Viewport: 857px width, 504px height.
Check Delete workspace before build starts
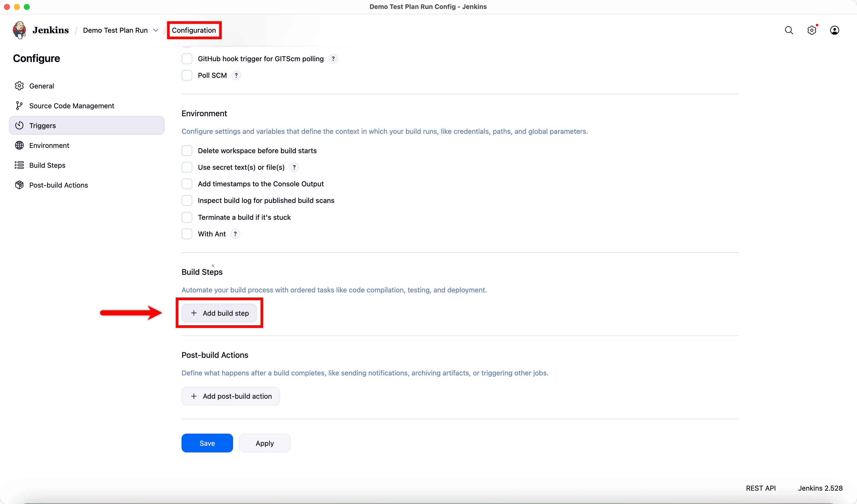coord(187,151)
